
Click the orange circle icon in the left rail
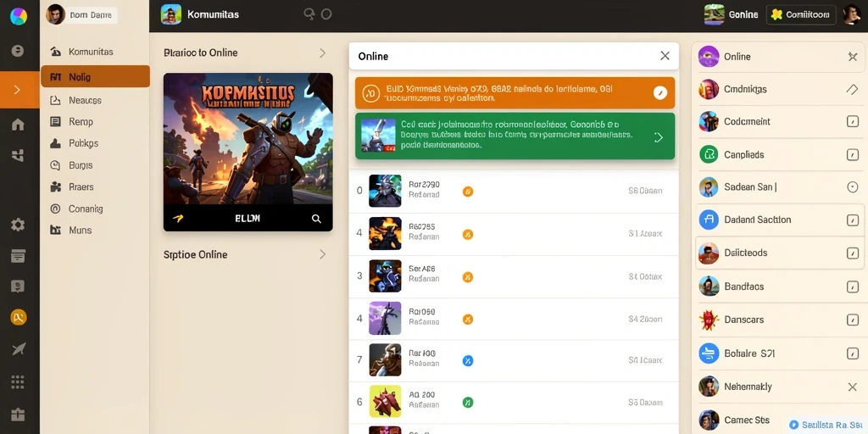19,317
